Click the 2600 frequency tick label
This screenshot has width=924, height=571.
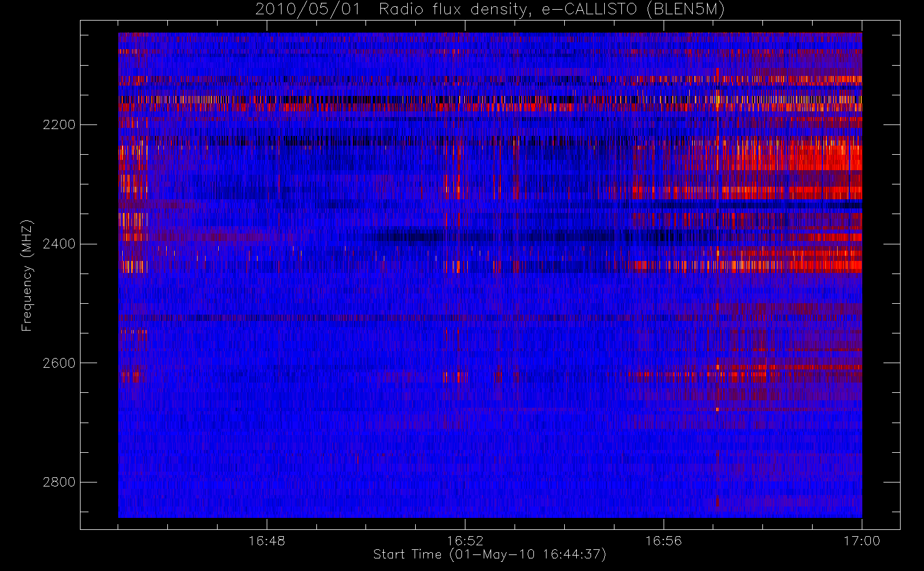(59, 363)
